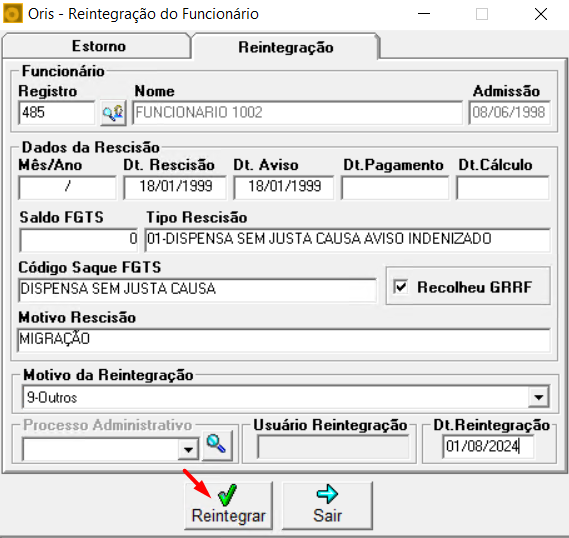Click the Dt. Rescisão date field
Viewport: 569px width, 538px height.
[x=175, y=187]
